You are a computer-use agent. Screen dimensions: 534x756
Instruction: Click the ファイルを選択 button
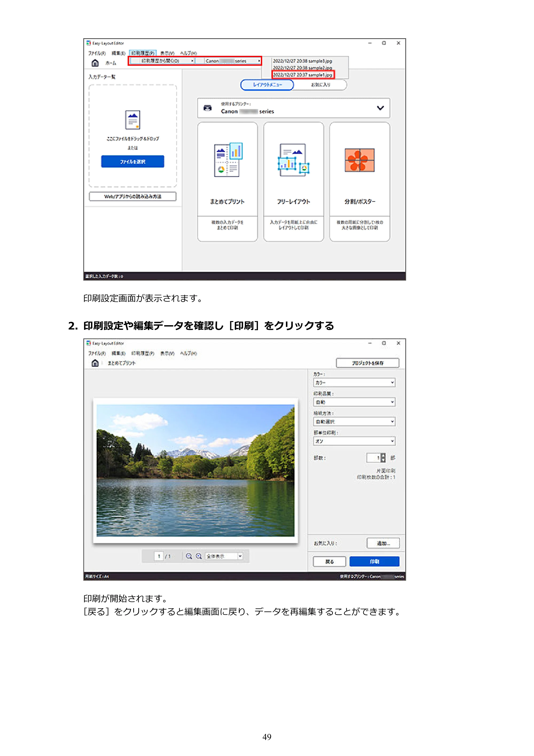click(133, 162)
